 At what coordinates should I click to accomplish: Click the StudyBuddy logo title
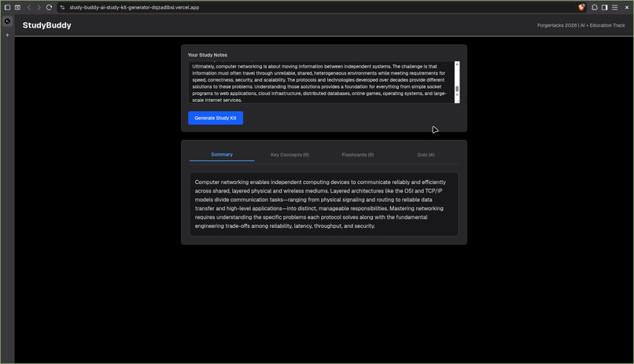tap(47, 25)
